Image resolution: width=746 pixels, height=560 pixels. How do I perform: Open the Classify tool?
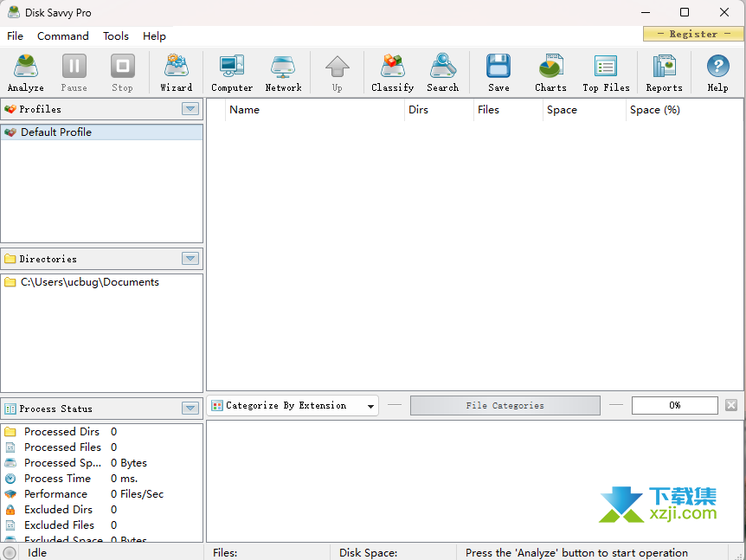(x=393, y=73)
